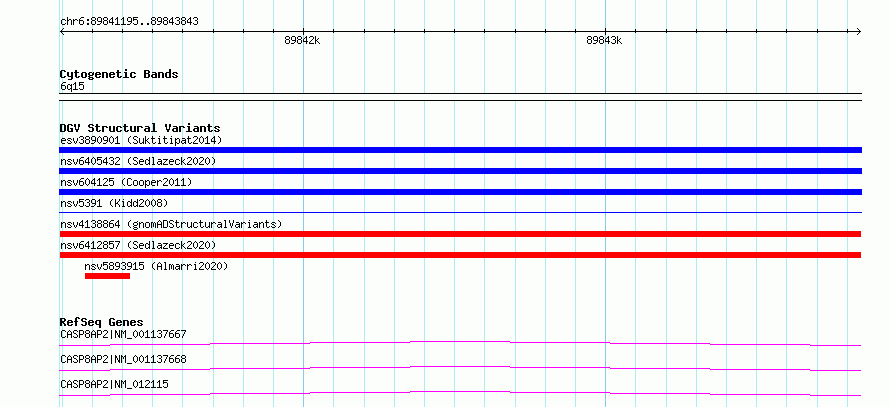Screen dimensions: 890x407
Task: Click the thin blue line under nsv5391
Action: click(x=460, y=212)
